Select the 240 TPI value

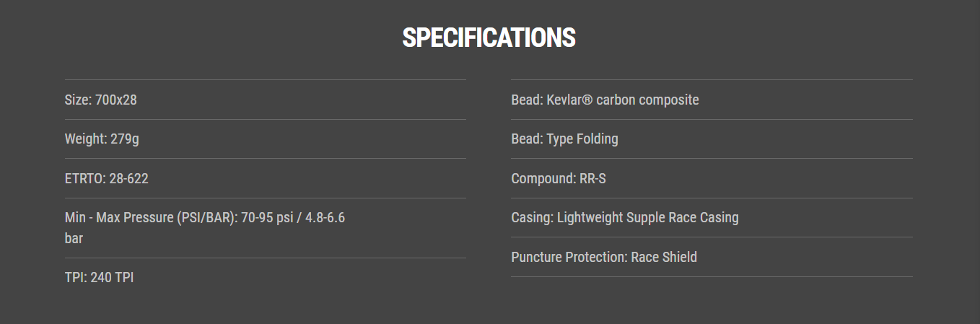tap(113, 277)
